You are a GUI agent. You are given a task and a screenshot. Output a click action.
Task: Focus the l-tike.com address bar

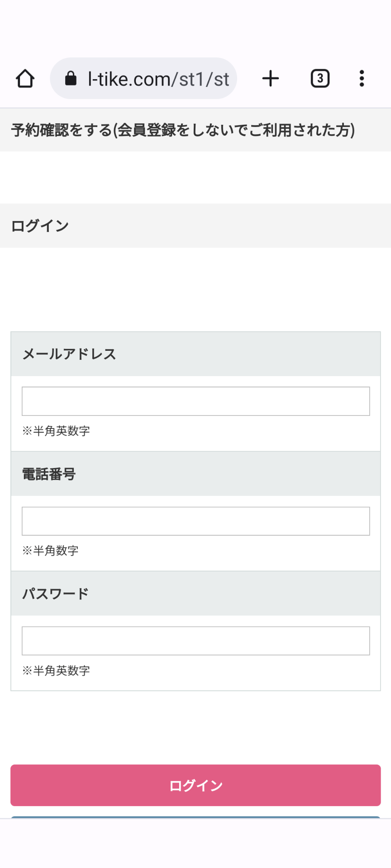[143, 79]
